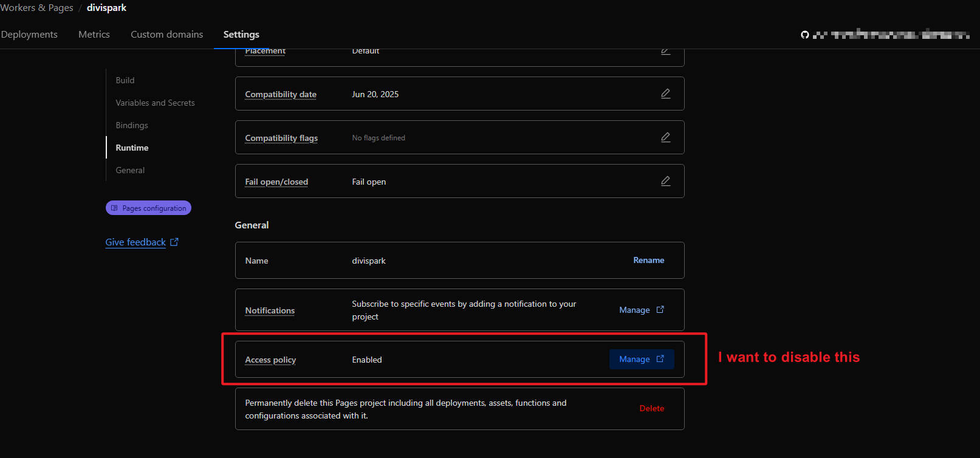Click the external link icon beside Give feedback
Screen dimensions: 980x458
(174, 242)
